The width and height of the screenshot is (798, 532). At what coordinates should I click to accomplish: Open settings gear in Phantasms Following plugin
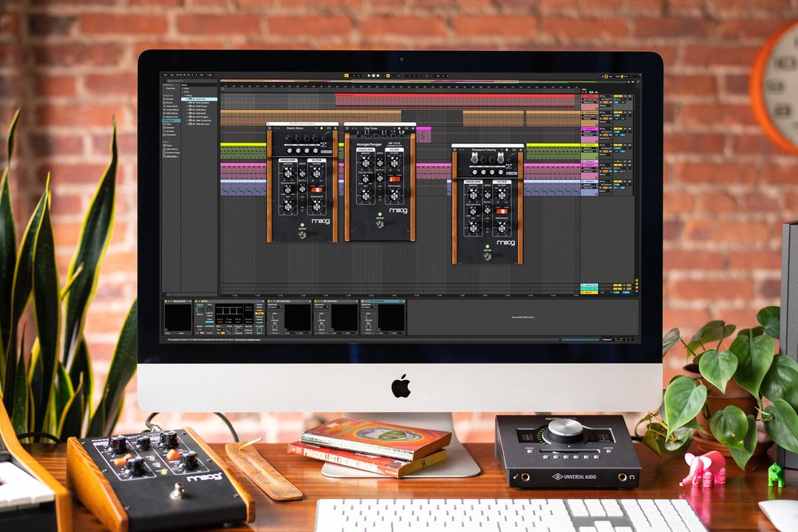point(521,150)
